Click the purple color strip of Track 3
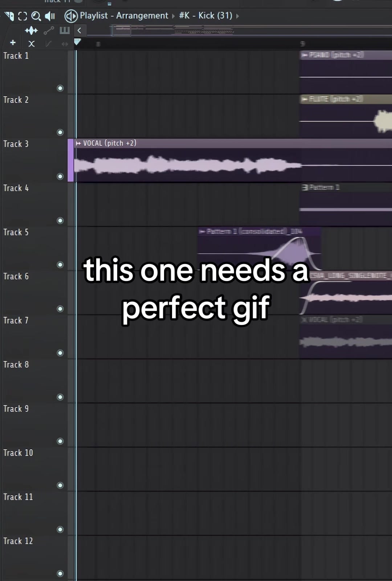The height and width of the screenshot is (581, 392). coord(70,160)
